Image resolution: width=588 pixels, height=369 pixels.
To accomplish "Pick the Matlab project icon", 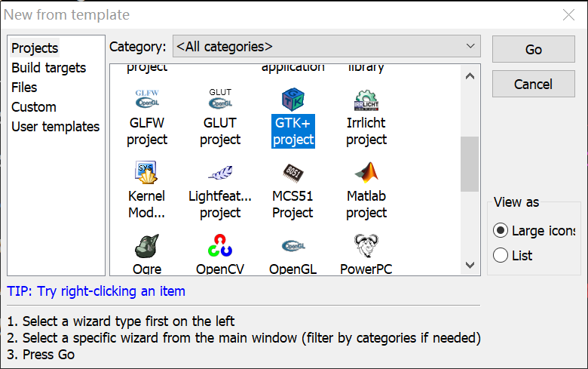I will [366, 173].
